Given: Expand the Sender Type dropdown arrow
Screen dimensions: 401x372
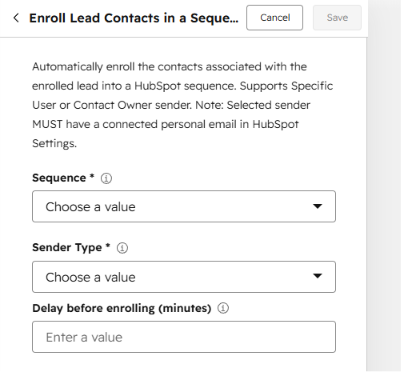Looking at the screenshot, I should [x=318, y=276].
